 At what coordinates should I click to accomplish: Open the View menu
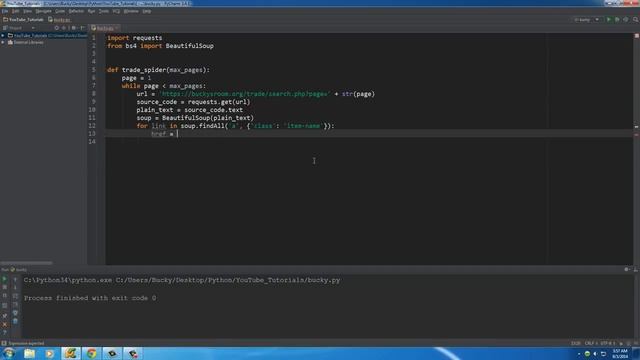pyautogui.click(x=27, y=11)
